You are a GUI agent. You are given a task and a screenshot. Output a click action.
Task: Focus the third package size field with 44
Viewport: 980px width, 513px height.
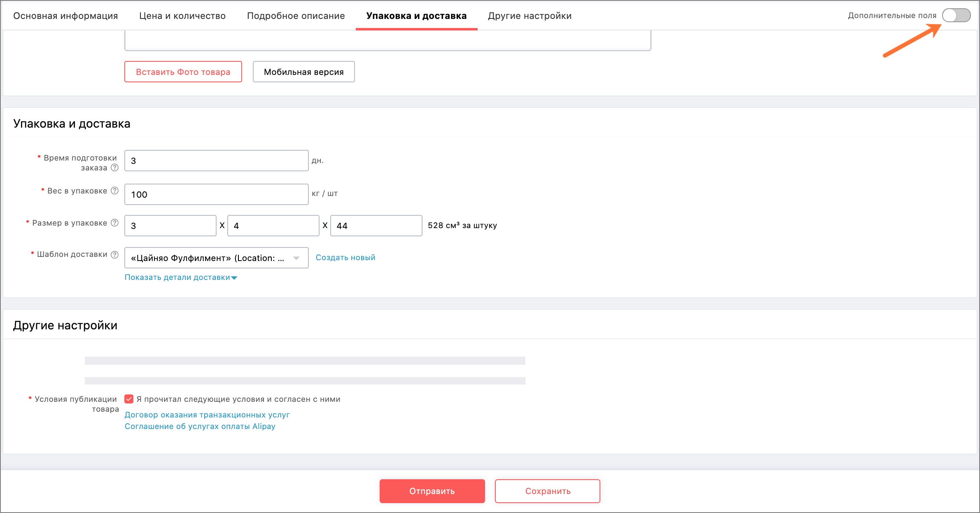coord(376,226)
